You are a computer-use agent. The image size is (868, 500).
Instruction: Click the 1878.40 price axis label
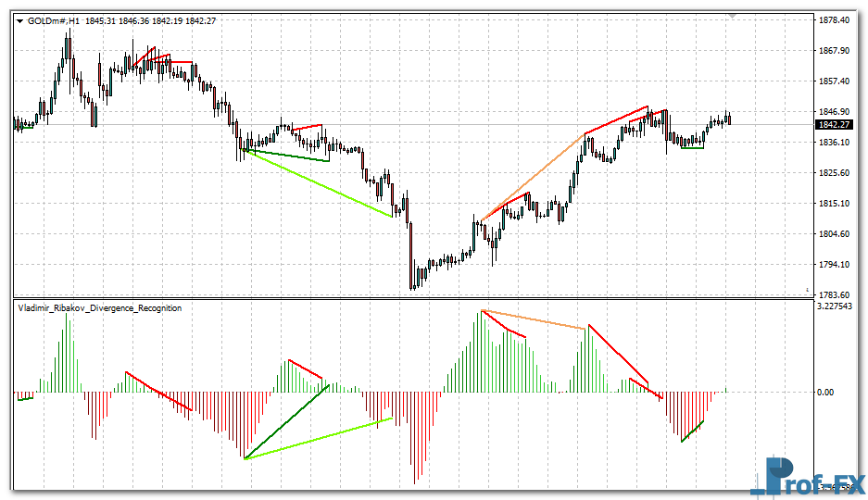tap(835, 19)
